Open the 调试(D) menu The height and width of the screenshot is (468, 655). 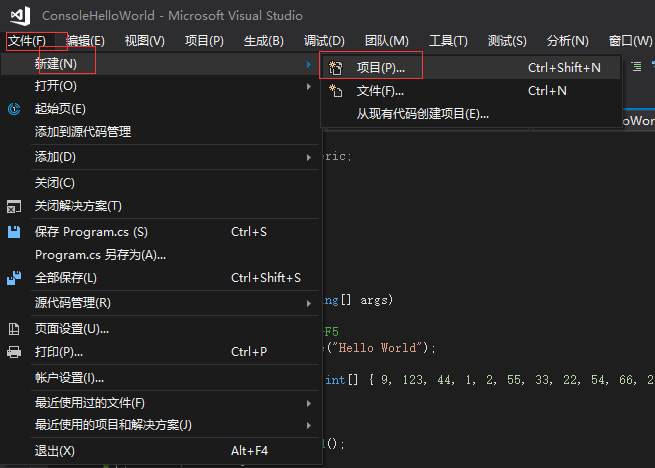pyautogui.click(x=324, y=41)
